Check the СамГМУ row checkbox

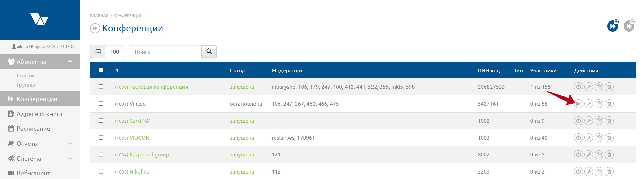pyautogui.click(x=101, y=120)
